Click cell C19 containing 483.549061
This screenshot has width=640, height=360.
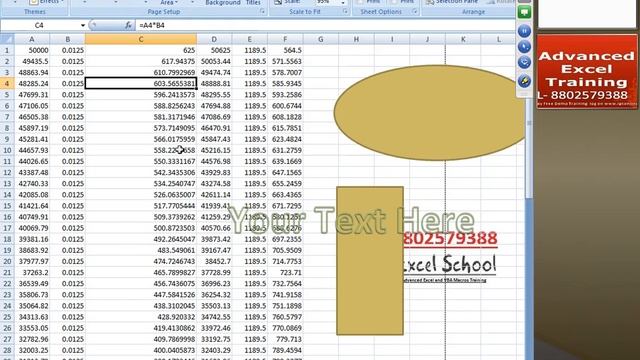click(x=141, y=250)
